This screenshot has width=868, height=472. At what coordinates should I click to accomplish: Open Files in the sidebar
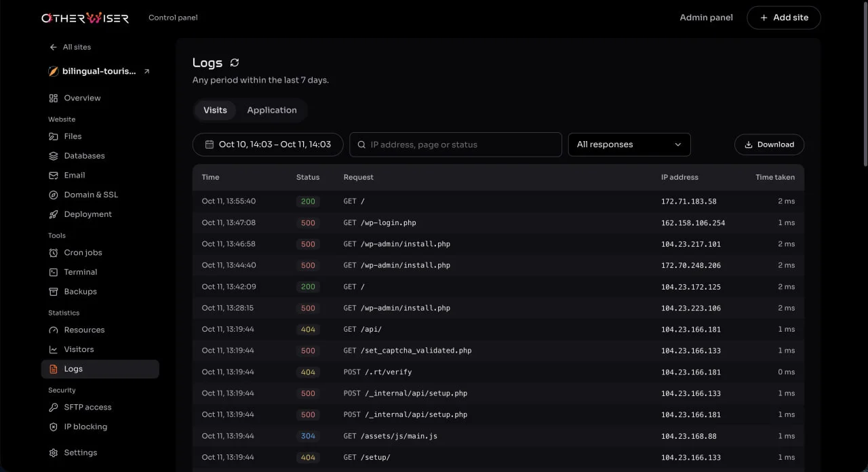[x=100, y=136]
